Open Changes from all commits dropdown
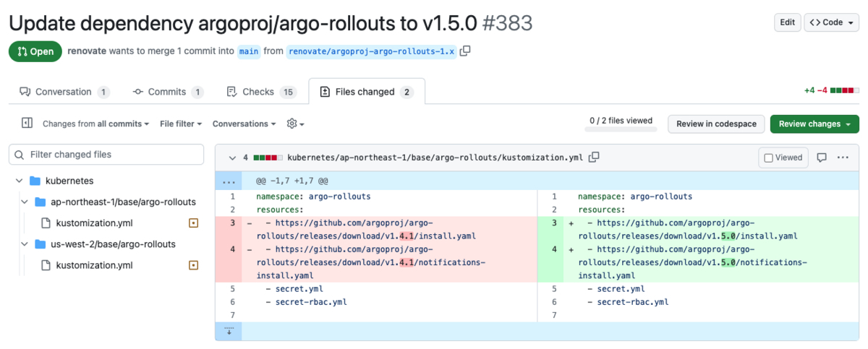This screenshot has height=349, width=868. pos(95,124)
